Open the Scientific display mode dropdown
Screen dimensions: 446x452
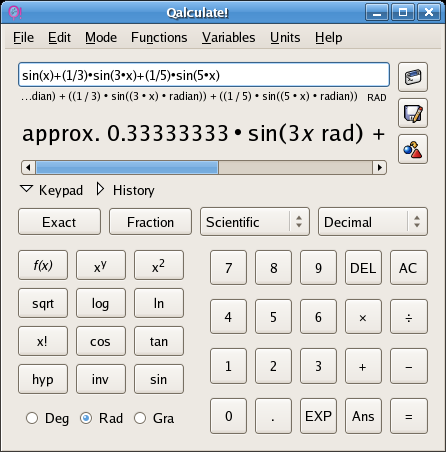tap(255, 222)
